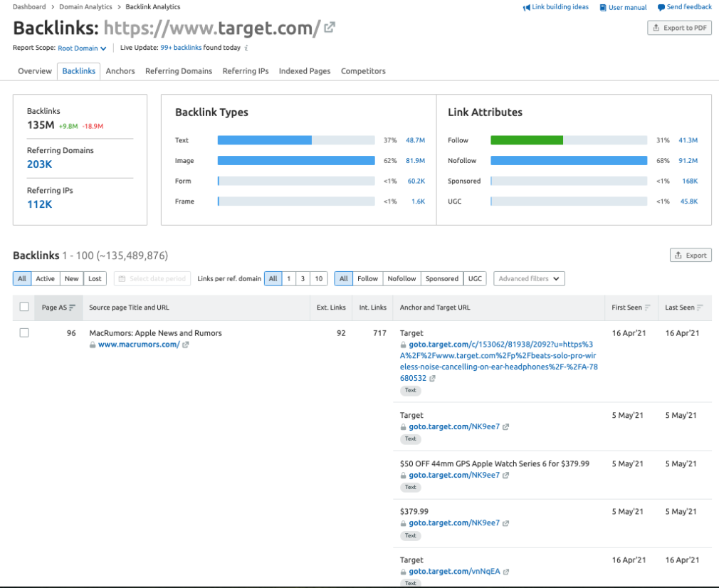This screenshot has height=588, width=719.
Task: Open the Report Scope Root Domain dropdown
Action: tap(82, 48)
